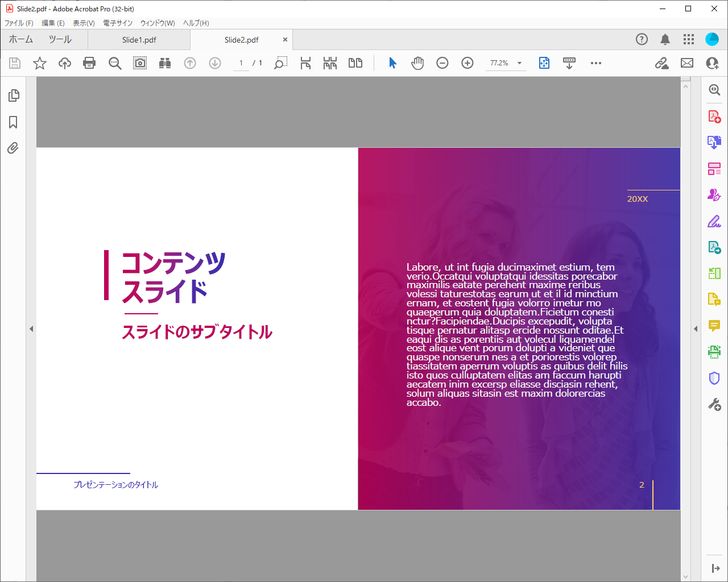Zoom in with the plus circle button
This screenshot has height=582, width=728.
[468, 63]
